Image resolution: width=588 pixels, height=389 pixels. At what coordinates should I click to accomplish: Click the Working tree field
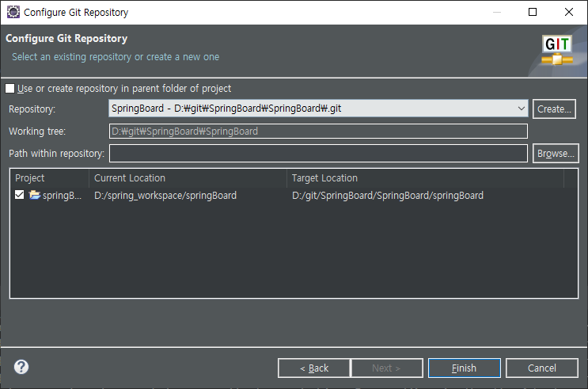(318, 131)
